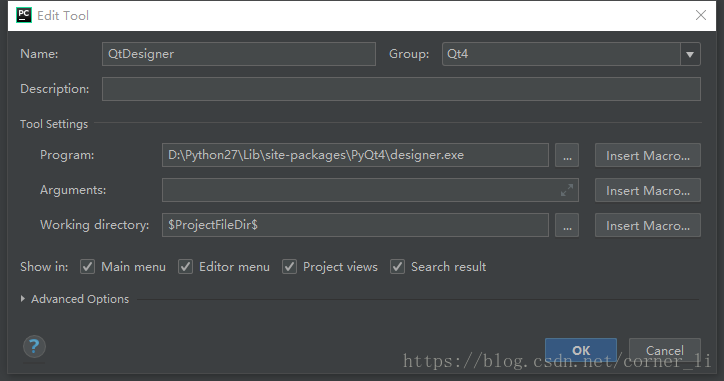Viewport: 724px width, 381px height.
Task: Click Insert Macro for the Program field
Action: coord(648,155)
